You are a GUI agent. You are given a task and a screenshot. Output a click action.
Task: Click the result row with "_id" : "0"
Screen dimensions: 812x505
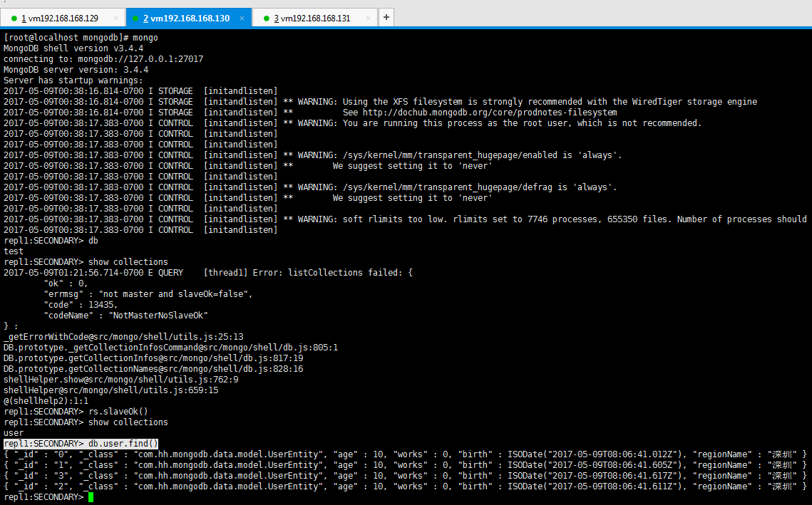pos(405,454)
